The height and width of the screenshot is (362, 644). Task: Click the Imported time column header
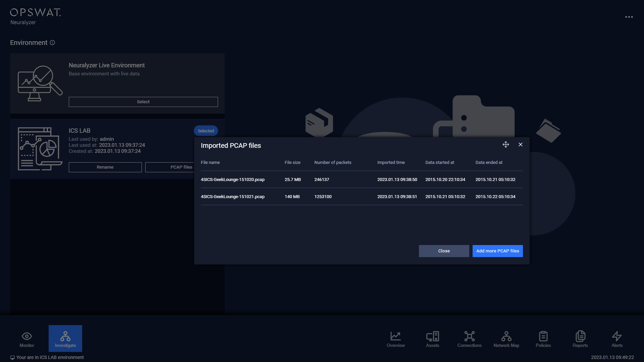tap(391, 163)
